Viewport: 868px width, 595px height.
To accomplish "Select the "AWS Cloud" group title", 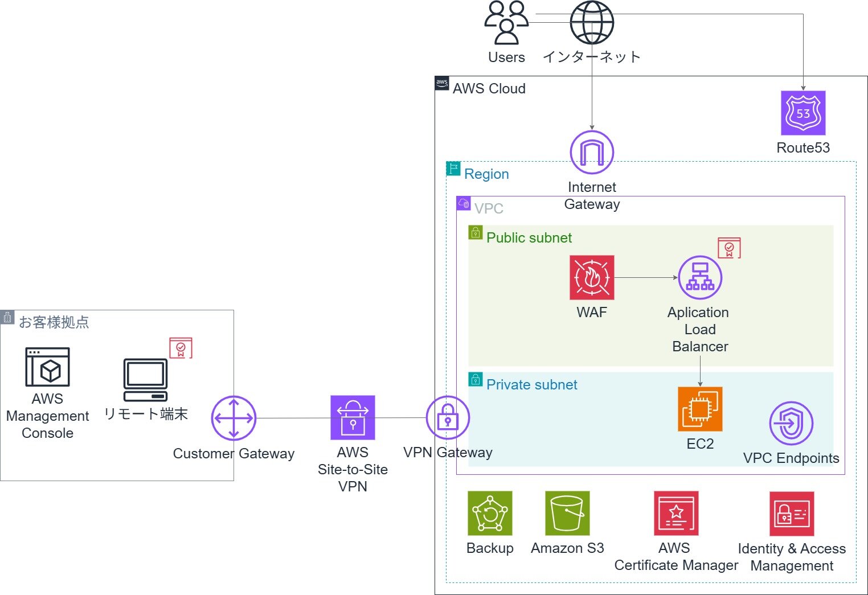I will [489, 88].
